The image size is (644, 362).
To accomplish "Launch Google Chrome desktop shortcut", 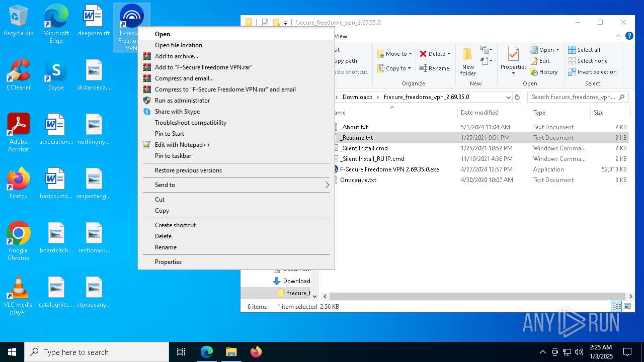I will pyautogui.click(x=19, y=241).
